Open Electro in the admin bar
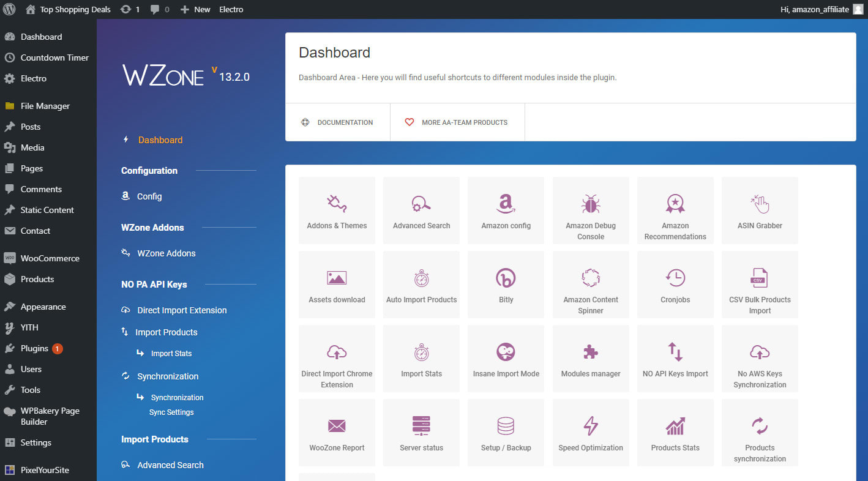The height and width of the screenshot is (481, 868). coord(231,9)
